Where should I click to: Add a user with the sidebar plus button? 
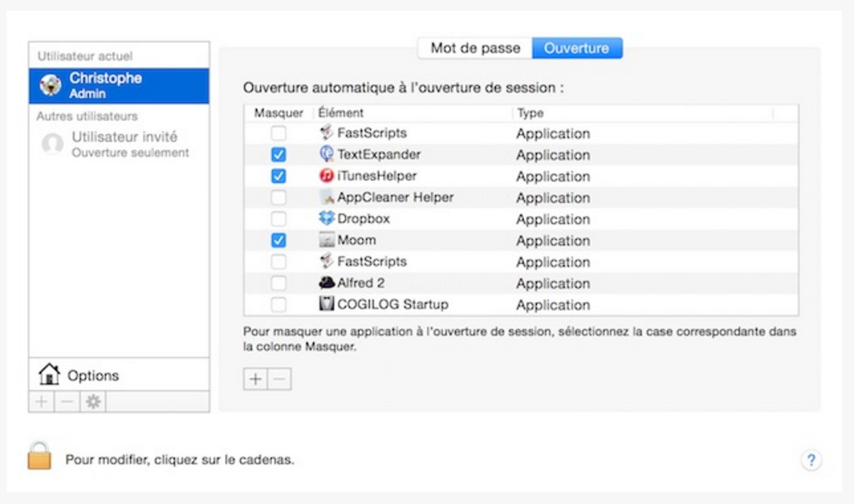pos(41,401)
